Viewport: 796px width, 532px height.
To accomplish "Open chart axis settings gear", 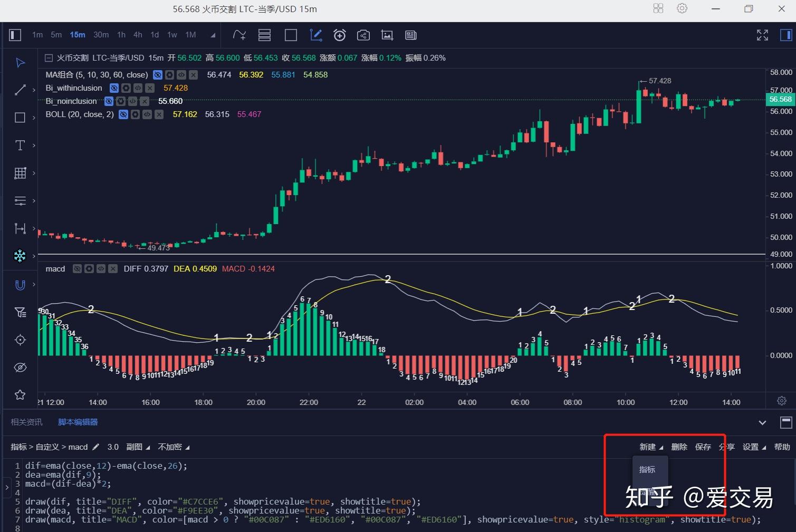I will click(782, 401).
